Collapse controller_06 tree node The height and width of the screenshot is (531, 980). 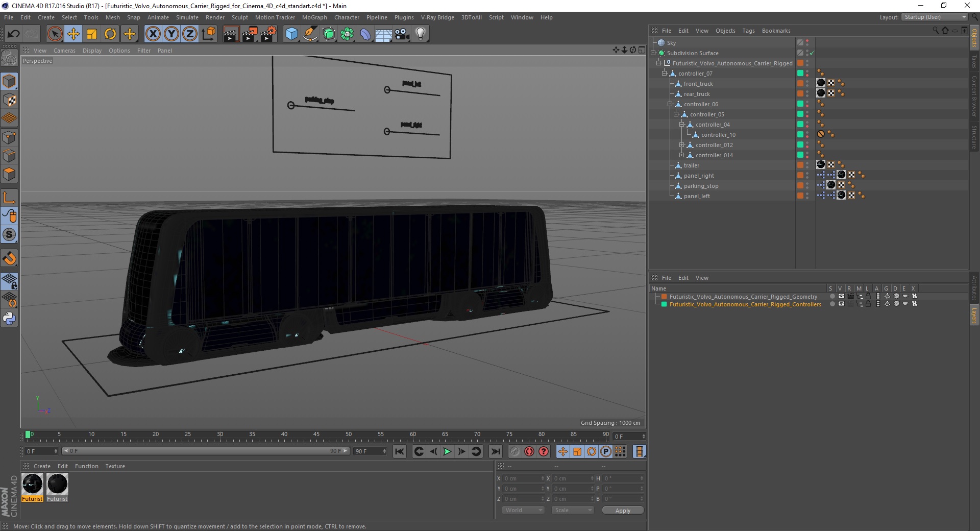(670, 104)
